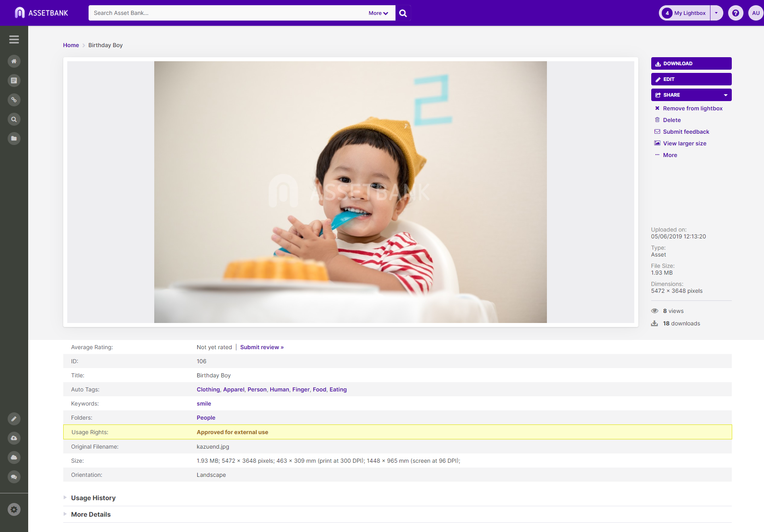Open the Share button dropdown
Screen dimensions: 764x532
[x=726, y=95]
